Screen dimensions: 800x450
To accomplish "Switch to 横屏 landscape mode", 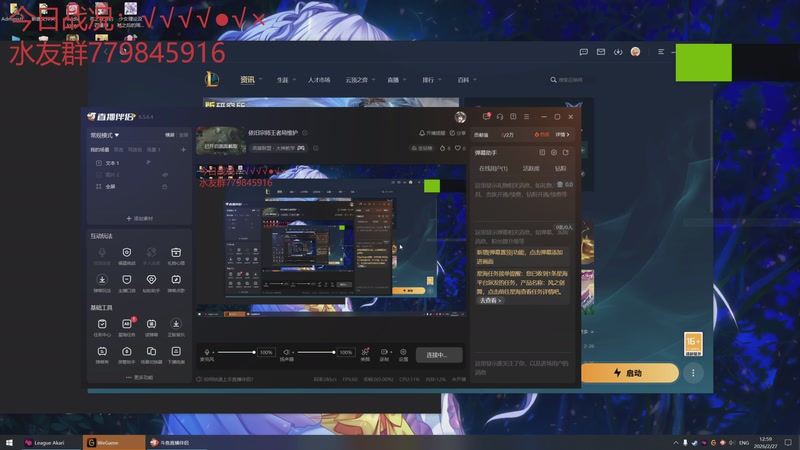I will point(169,135).
